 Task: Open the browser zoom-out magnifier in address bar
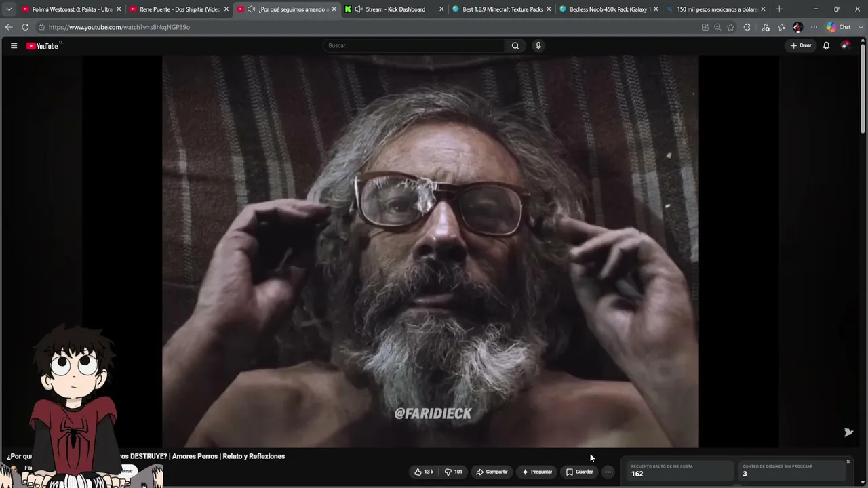(x=717, y=27)
